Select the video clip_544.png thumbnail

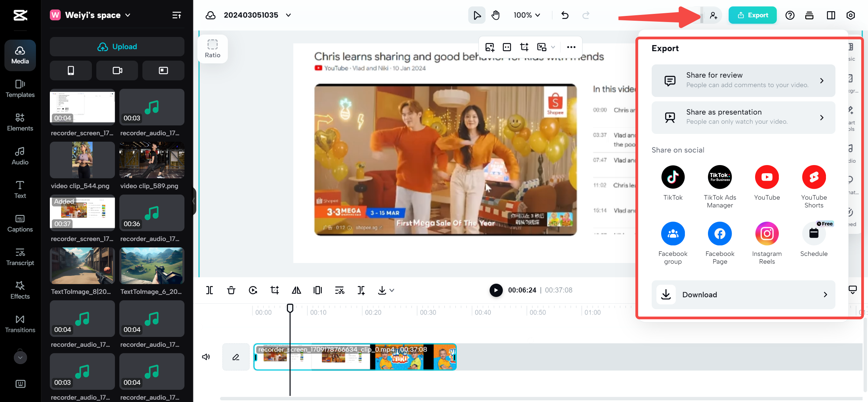tap(82, 160)
